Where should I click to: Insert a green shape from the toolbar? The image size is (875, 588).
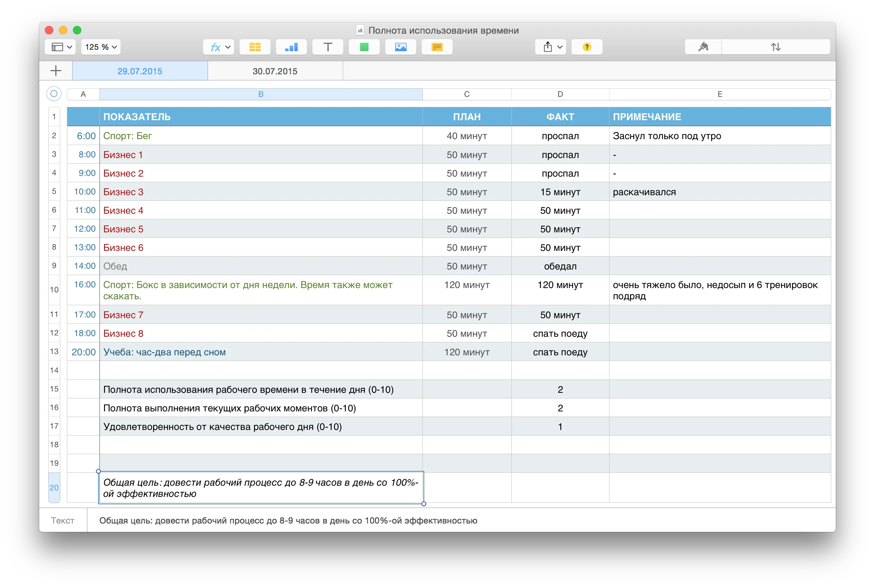click(364, 47)
